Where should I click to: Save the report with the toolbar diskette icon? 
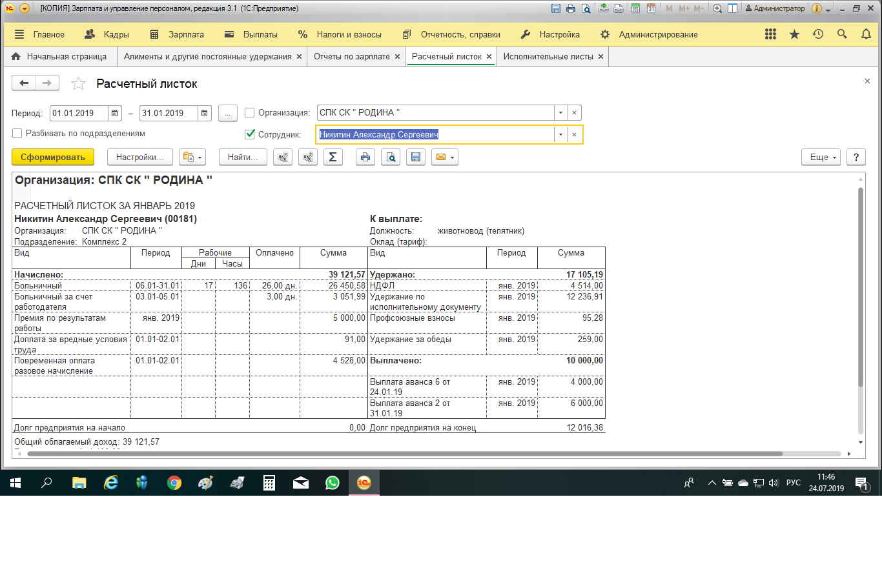(x=415, y=157)
